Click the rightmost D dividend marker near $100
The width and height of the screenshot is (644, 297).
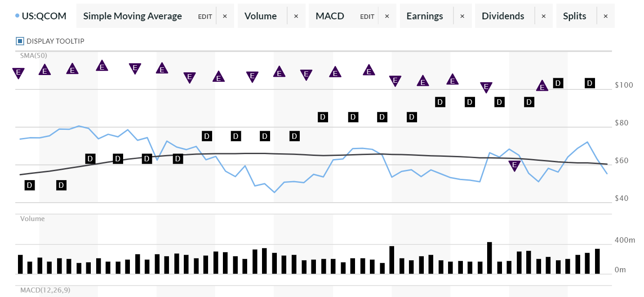[x=589, y=83]
